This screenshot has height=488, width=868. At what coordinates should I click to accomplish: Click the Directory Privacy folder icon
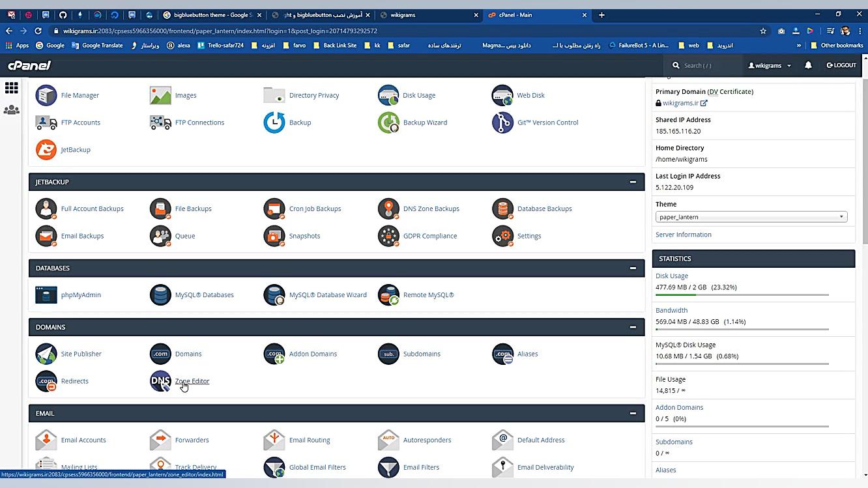point(274,95)
